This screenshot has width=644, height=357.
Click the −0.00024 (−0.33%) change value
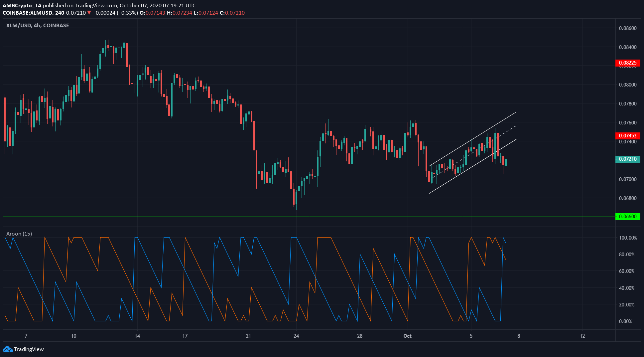115,13
